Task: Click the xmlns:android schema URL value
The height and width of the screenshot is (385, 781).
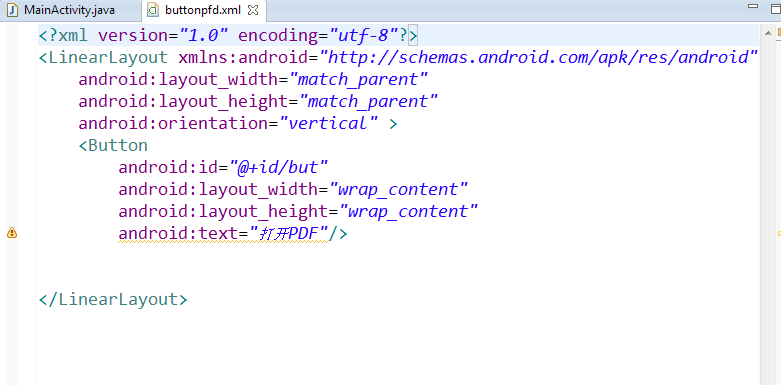Action: (539, 58)
